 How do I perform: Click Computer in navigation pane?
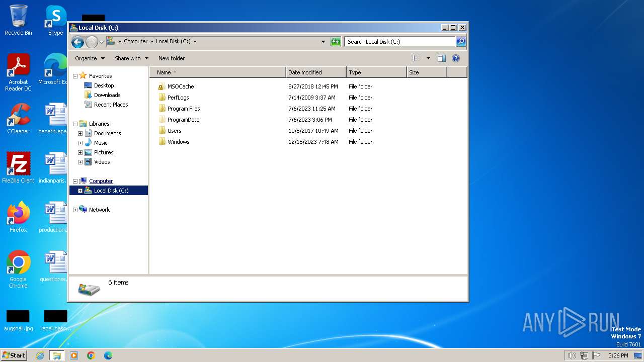tap(101, 181)
